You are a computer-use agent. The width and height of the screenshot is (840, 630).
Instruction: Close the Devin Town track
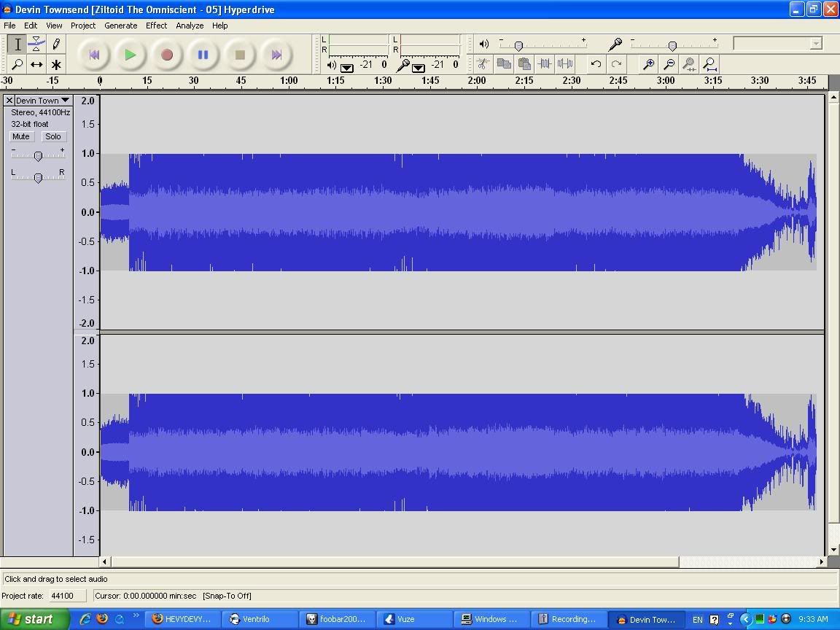coord(9,100)
